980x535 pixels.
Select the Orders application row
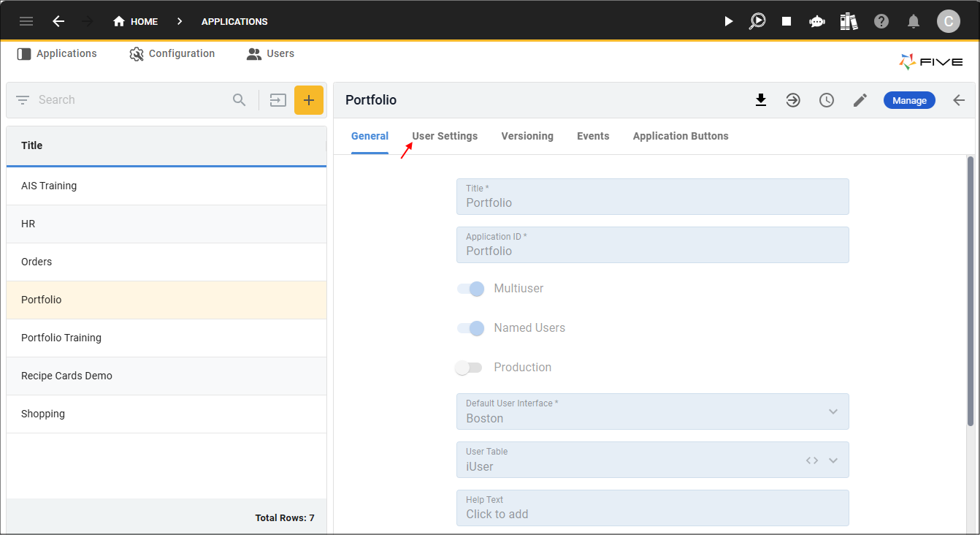(166, 262)
